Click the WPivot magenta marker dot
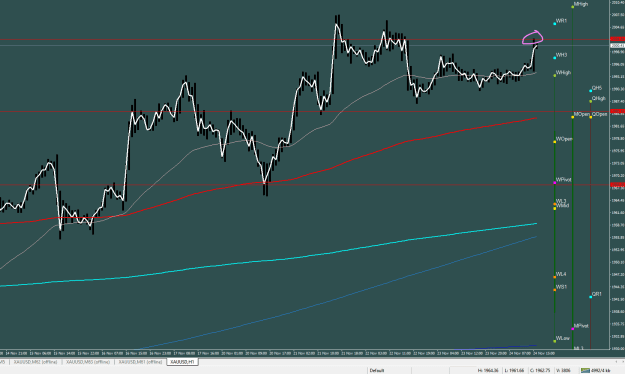The width and height of the screenshot is (625, 374). tap(554, 183)
